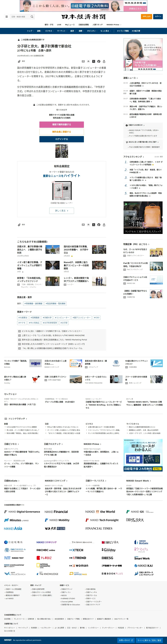Screen dimensions: 167x644
Task: Click note icon above こちらもおすすめ section
Action: pyautogui.click(x=88, y=225)
